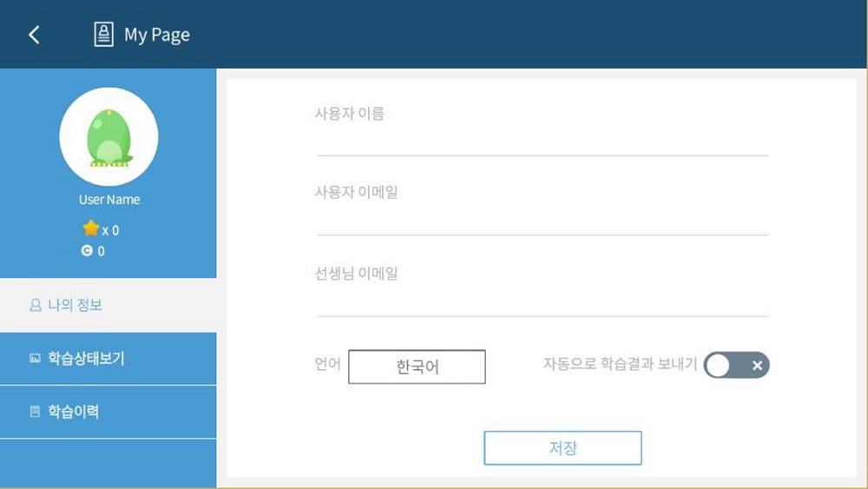868x489 pixels.
Task: Click the chart icon beside 학습상태보기
Action: 35,359
